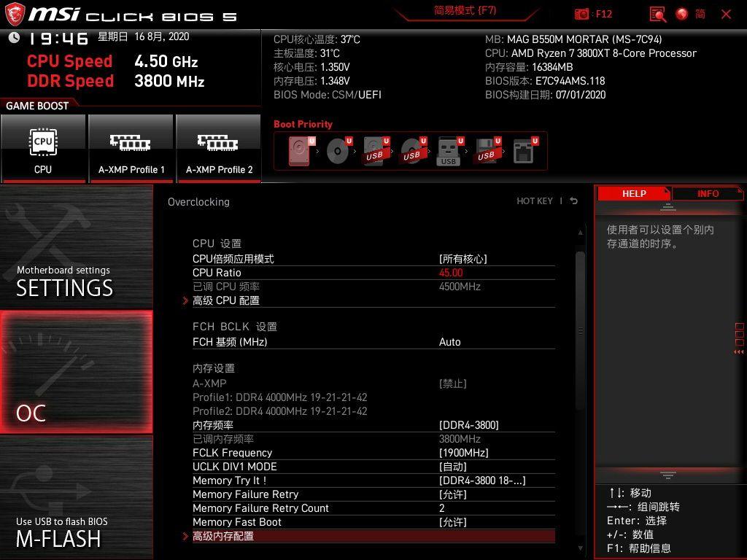Select the USB key boot device icon
Viewport: 747px width, 560px height.
coord(450,151)
